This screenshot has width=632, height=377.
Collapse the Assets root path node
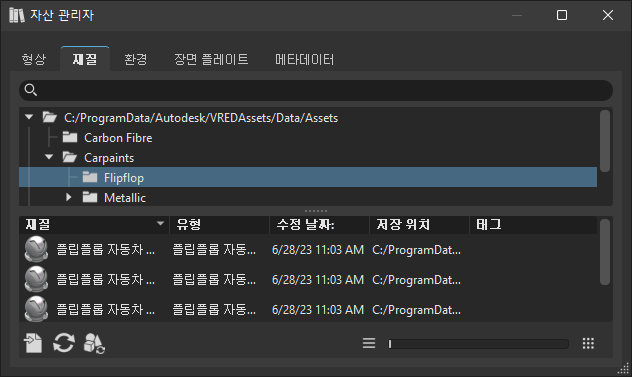29,117
